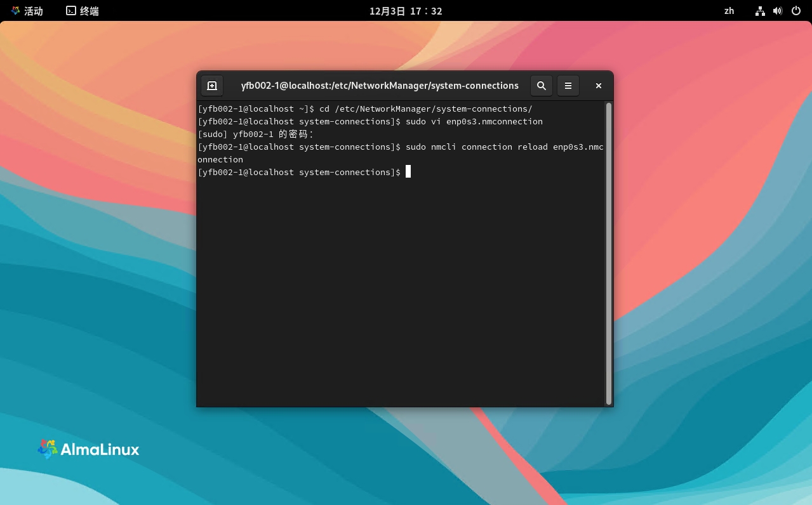Image resolution: width=812 pixels, height=505 pixels.
Task: Close the terminal window
Action: coord(598,86)
